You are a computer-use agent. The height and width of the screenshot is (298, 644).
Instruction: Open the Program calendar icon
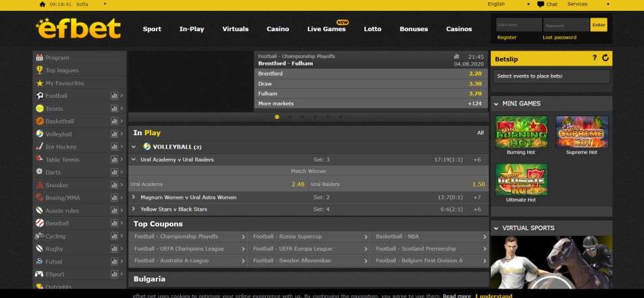pyautogui.click(x=39, y=57)
